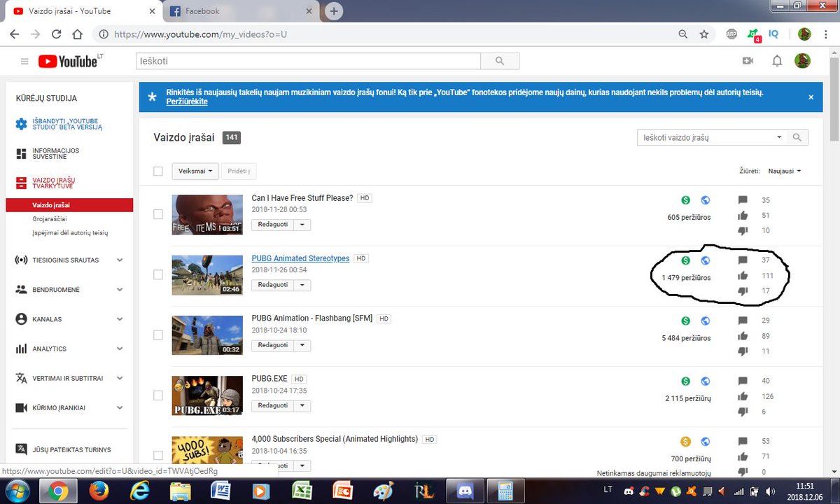The height and width of the screenshot is (504, 840).
Task: Open the Naujausi sort dropdown
Action: 784,171
